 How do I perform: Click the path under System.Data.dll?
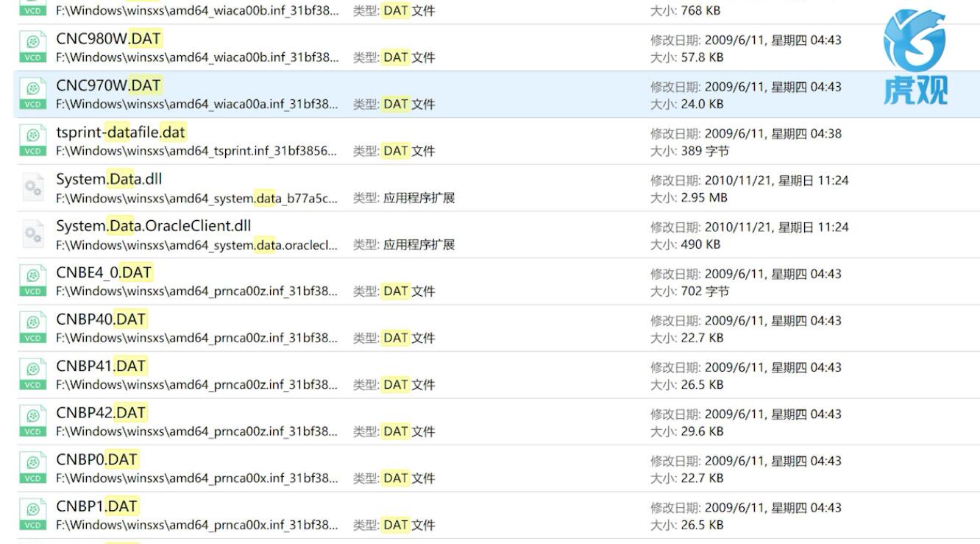coord(197,197)
